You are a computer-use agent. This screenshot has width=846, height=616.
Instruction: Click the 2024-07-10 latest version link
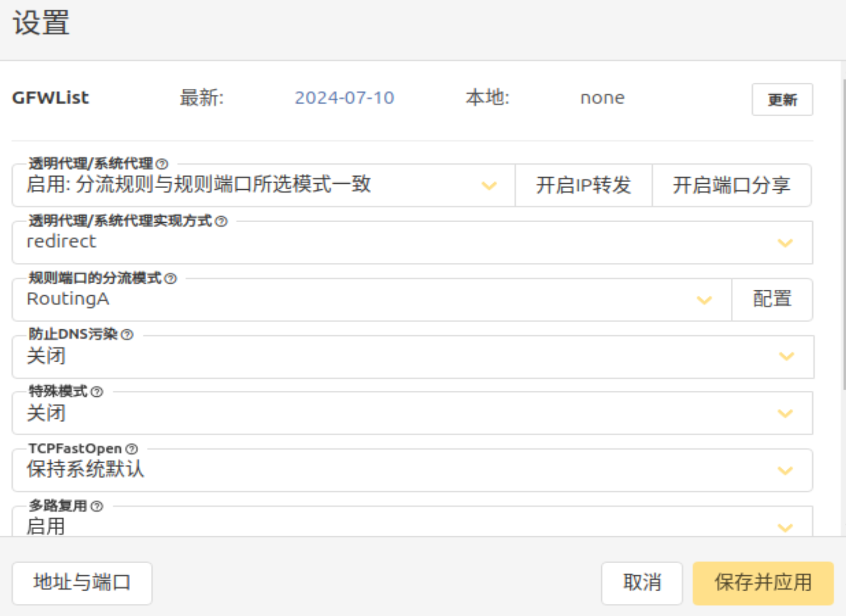(344, 98)
